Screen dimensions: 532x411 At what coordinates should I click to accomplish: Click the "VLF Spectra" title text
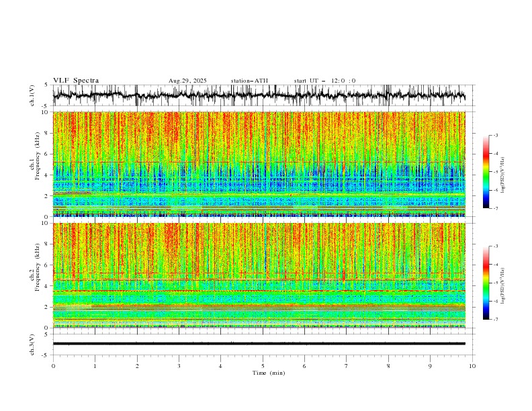[76, 81]
